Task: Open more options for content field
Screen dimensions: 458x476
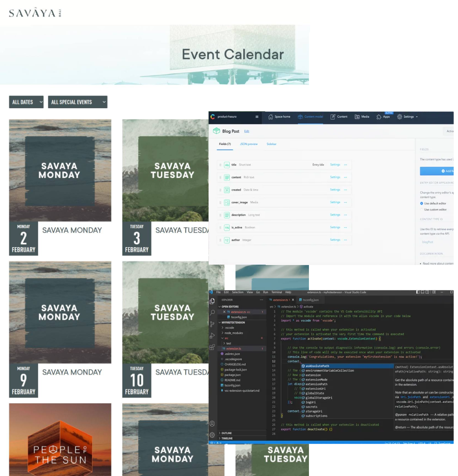Action: [346, 177]
